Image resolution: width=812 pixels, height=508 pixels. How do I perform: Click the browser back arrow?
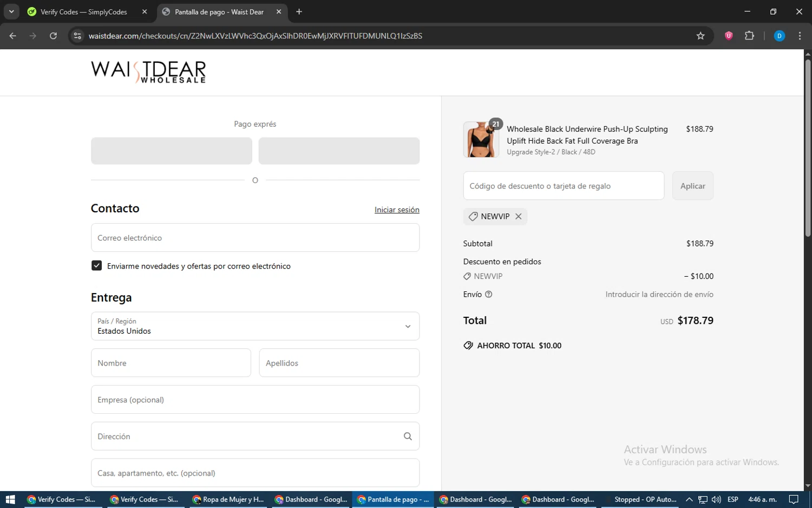(x=13, y=36)
